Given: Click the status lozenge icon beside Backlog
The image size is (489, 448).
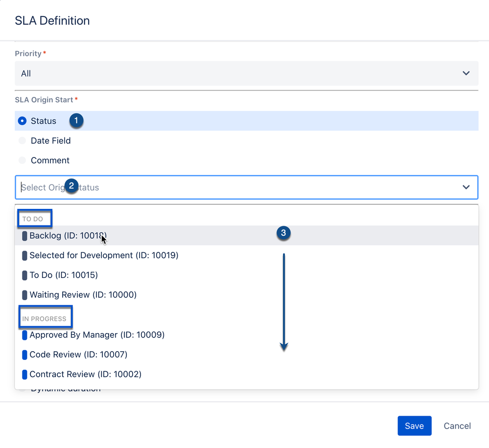Looking at the screenshot, I should [25, 236].
